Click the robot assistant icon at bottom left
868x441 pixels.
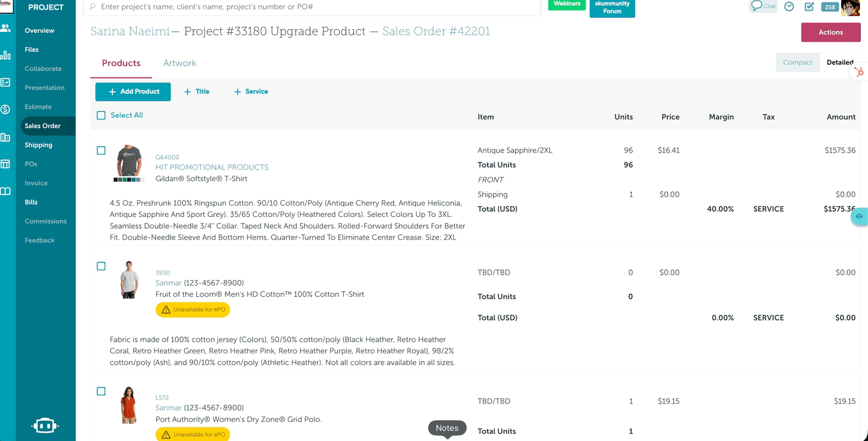point(45,426)
